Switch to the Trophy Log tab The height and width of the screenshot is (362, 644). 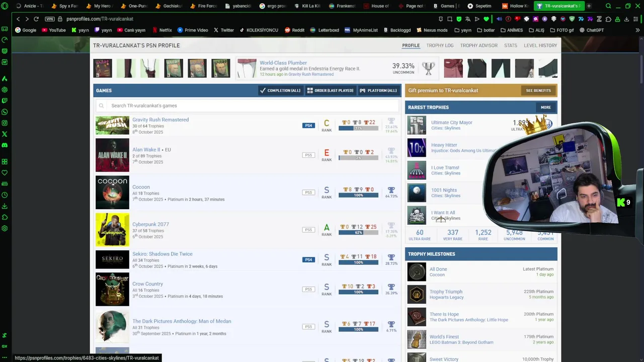tap(440, 45)
